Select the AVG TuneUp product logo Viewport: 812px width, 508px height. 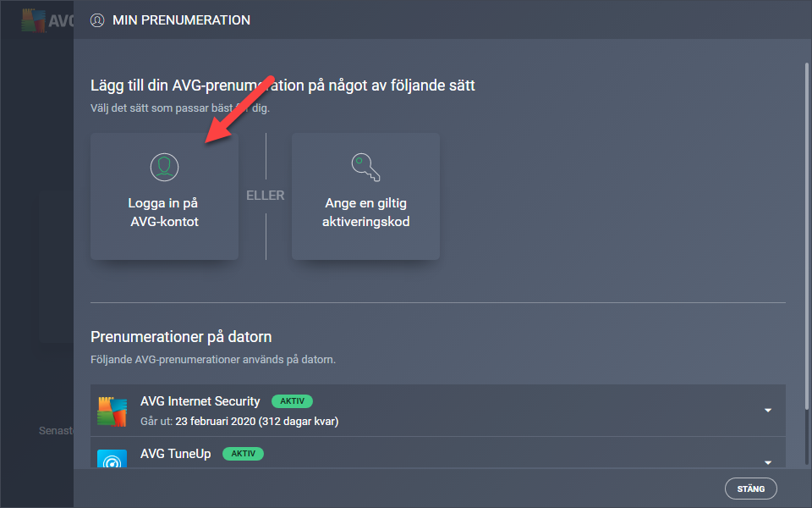(112, 458)
